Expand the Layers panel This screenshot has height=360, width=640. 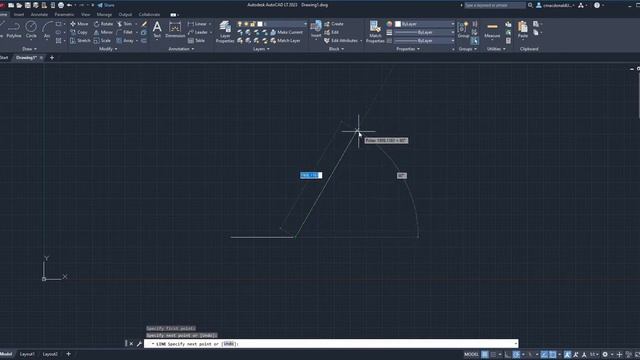pos(261,49)
